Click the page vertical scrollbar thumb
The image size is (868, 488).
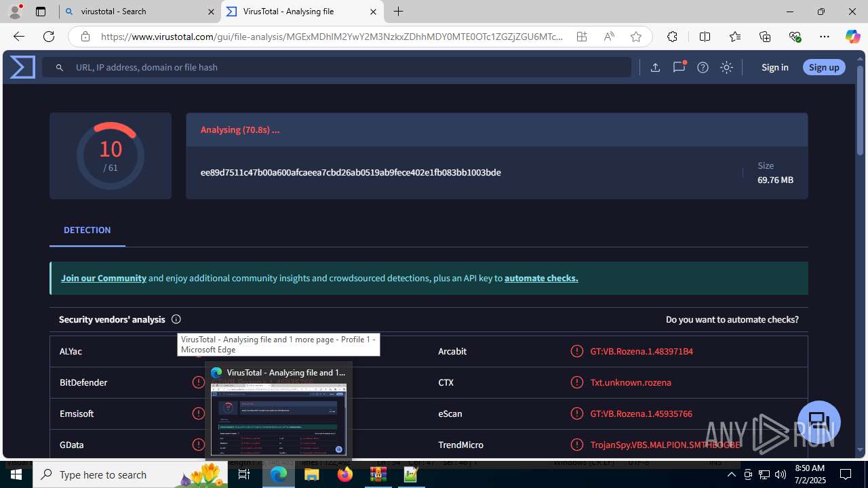(861, 111)
